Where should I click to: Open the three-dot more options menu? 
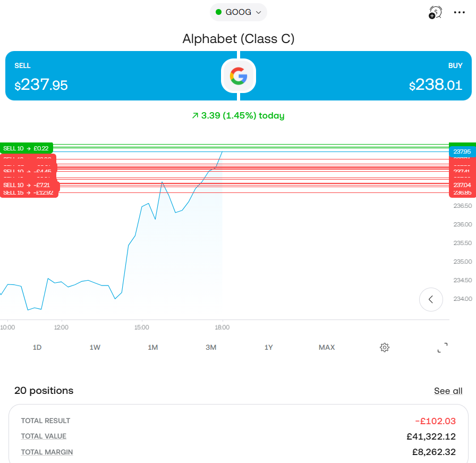460,12
